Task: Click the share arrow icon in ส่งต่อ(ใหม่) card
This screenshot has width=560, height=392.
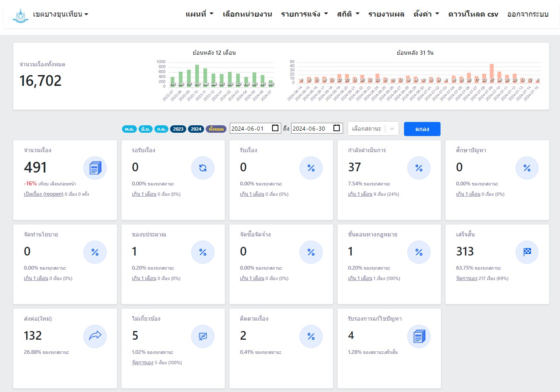Action: (x=95, y=336)
